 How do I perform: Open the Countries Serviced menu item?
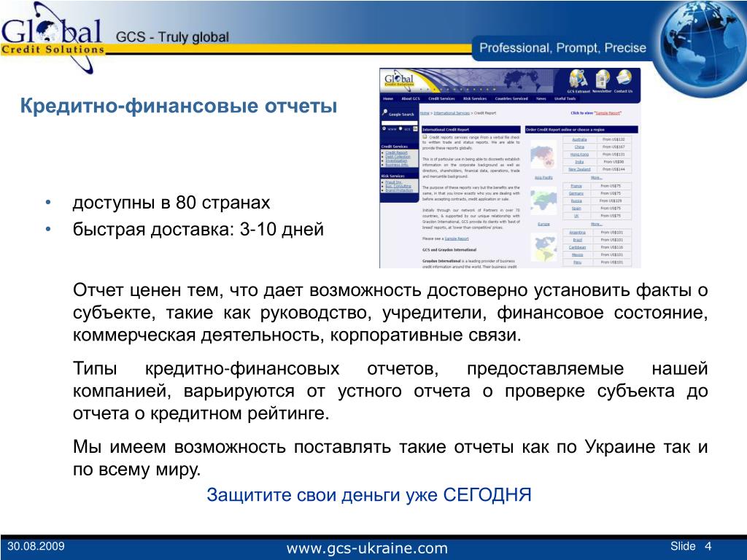pos(511,98)
